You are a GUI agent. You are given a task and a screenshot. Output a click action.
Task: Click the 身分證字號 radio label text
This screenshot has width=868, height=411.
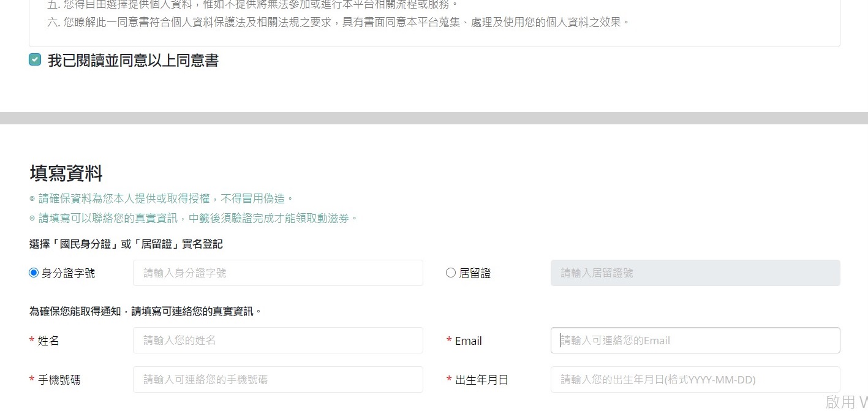68,273
